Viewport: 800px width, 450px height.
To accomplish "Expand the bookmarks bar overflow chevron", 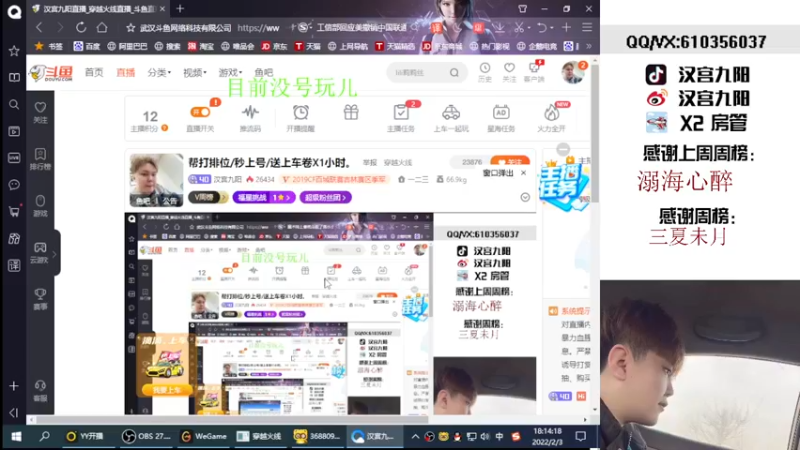I will click(588, 46).
